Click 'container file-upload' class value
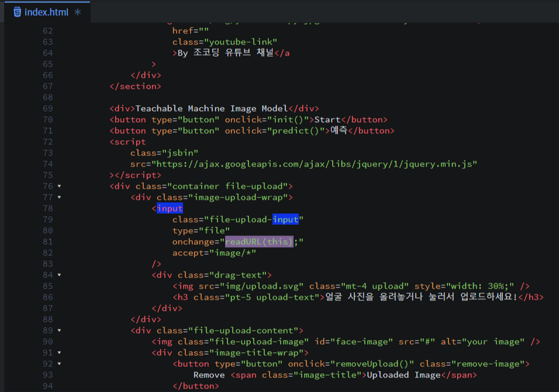This screenshot has width=559, height=392. tap(230, 186)
